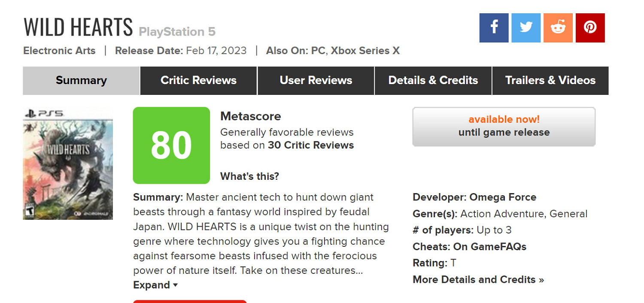644x303 pixels.
Task: Click the 'What's this?' link
Action: click(249, 176)
